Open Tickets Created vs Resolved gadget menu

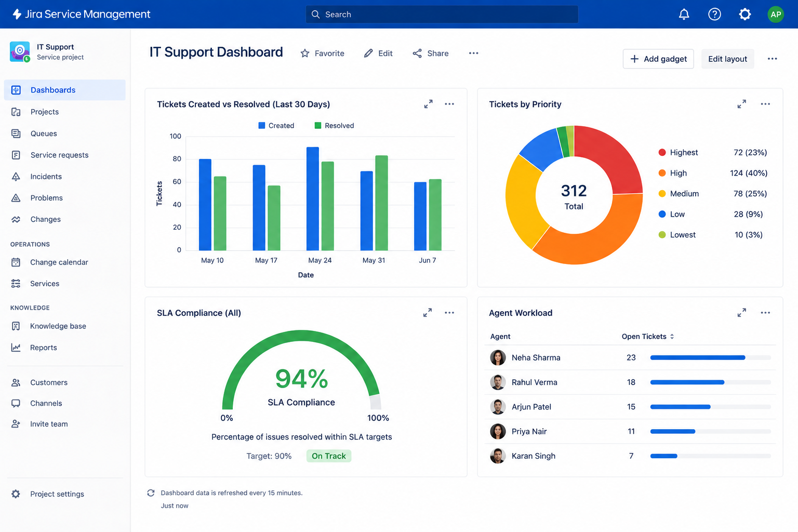[x=449, y=104]
